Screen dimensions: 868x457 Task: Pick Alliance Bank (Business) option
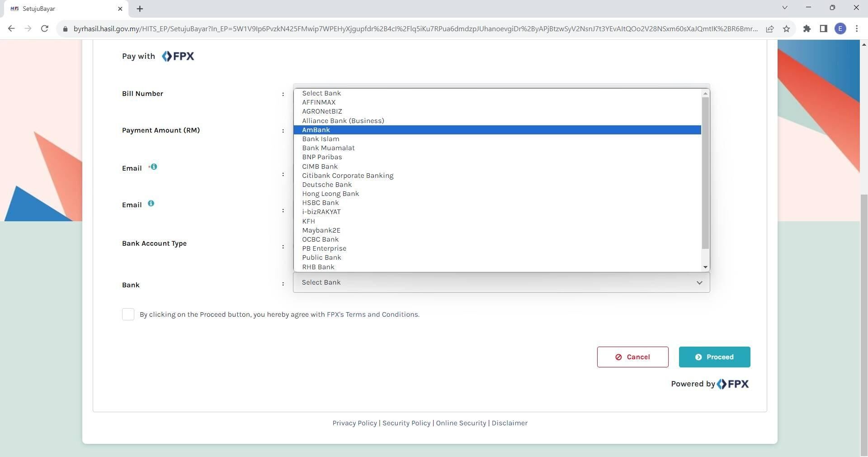(497, 121)
